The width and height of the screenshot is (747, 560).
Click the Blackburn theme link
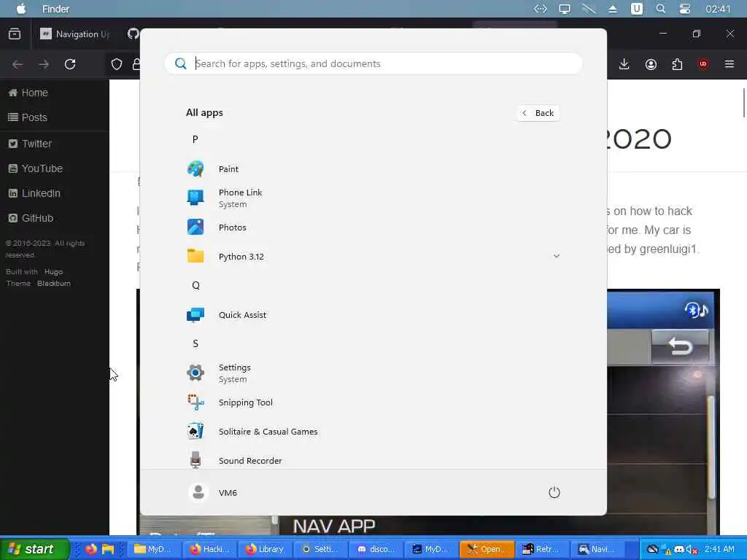click(54, 283)
